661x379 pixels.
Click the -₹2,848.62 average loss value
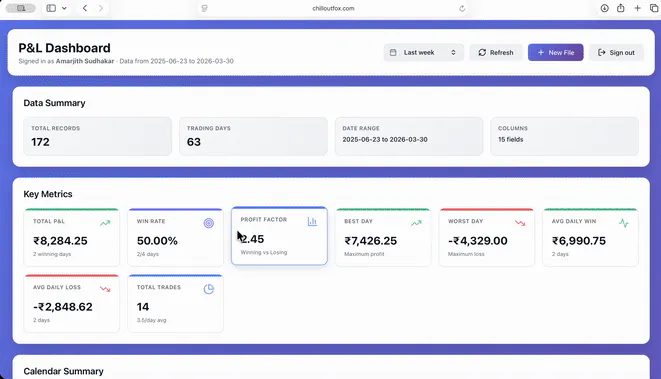point(63,306)
